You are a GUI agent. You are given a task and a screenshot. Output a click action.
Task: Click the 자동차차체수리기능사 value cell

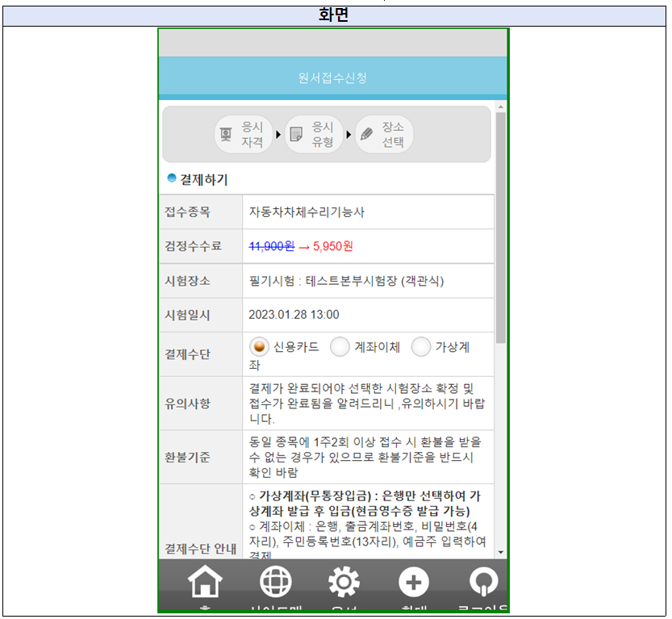(x=368, y=211)
